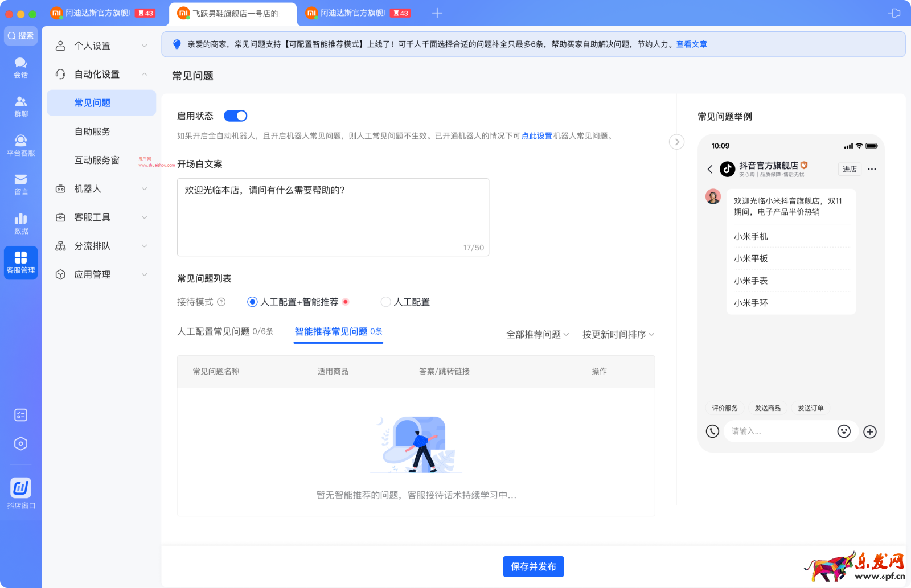Click the 开场白文案 text area
The image size is (911, 588).
pos(333,217)
